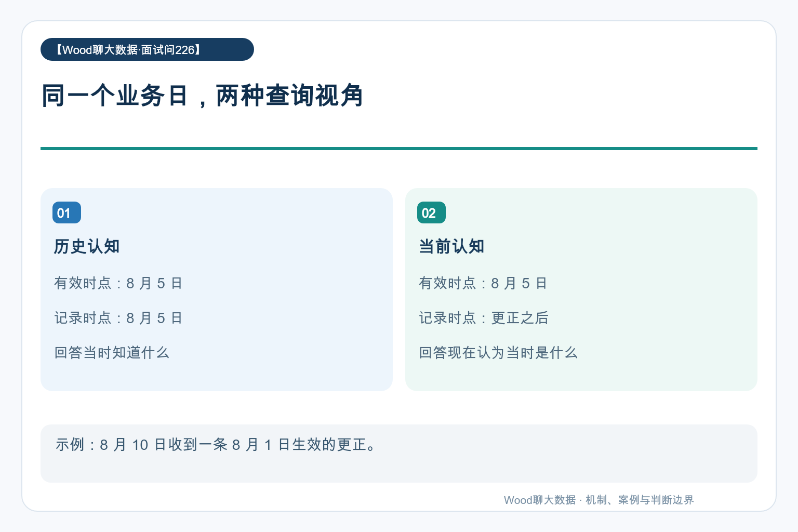Click the 01 number badge
Image resolution: width=798 pixels, height=532 pixels.
click(66, 212)
